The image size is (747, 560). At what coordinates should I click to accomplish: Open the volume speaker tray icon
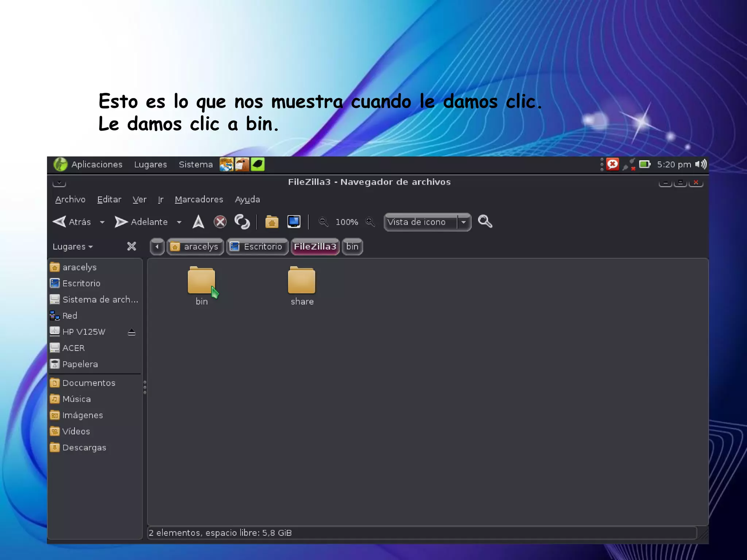[x=701, y=164]
